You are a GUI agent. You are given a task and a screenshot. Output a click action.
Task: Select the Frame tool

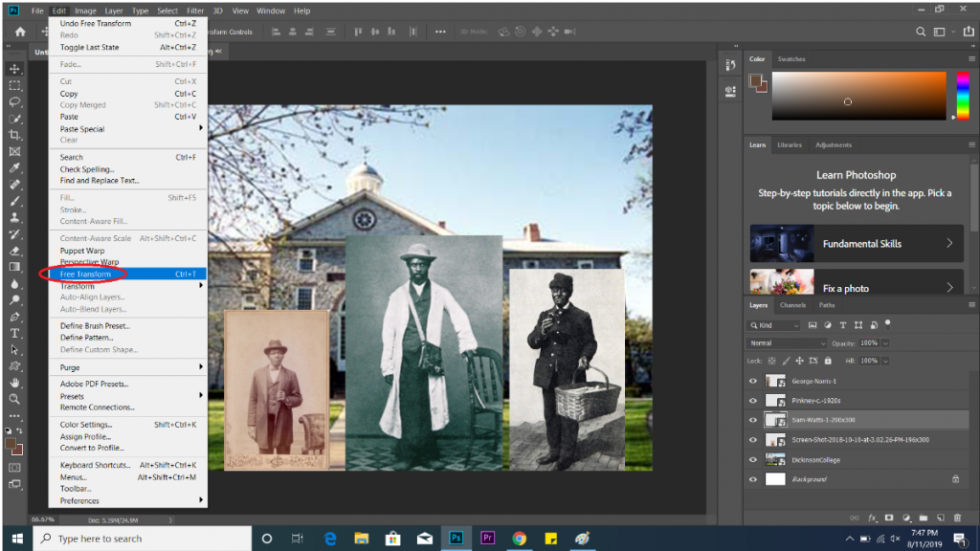point(14,152)
